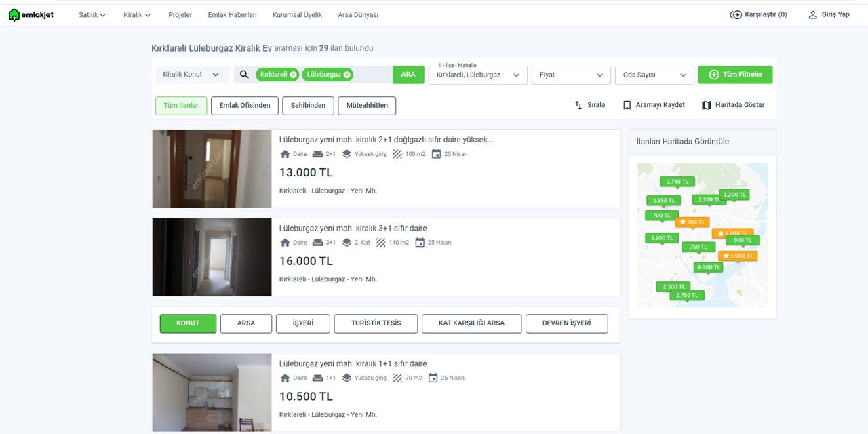This screenshot has width=868, height=434.
Task: Filter by Sahibinden listings
Action: click(308, 106)
